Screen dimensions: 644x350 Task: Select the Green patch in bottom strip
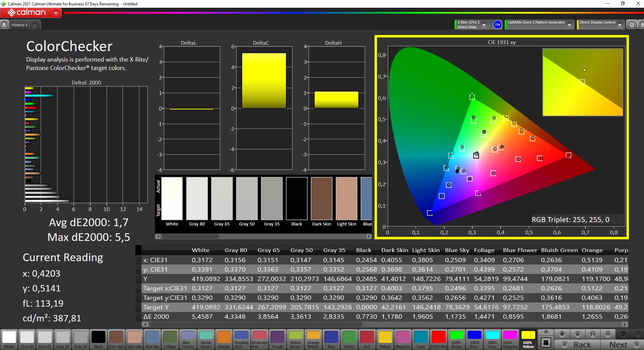pyautogui.click(x=349, y=339)
